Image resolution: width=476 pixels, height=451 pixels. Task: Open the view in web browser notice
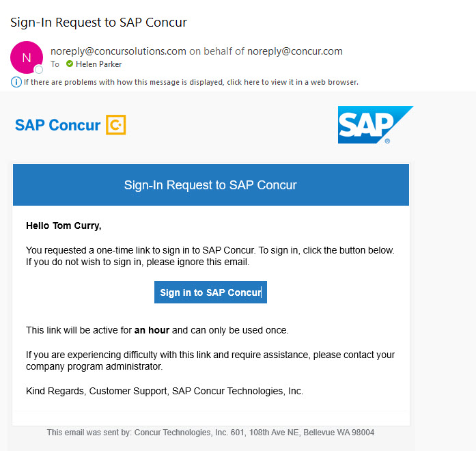pyautogui.click(x=191, y=82)
